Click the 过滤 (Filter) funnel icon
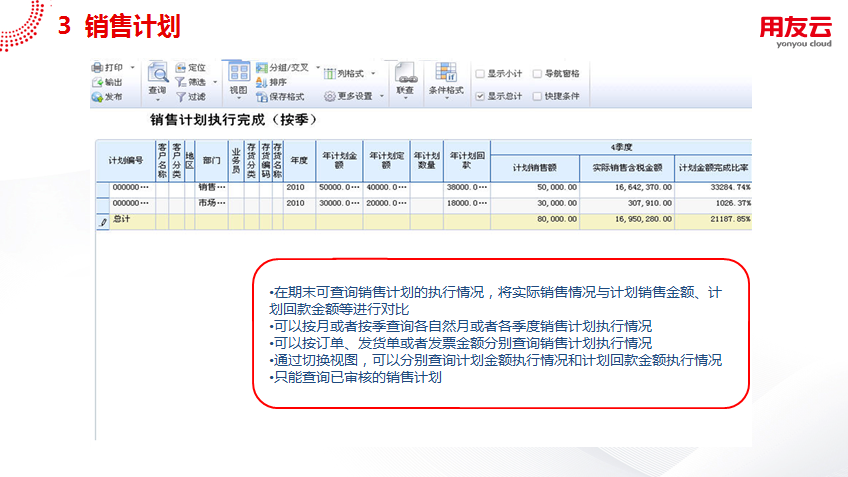This screenshot has height=477, width=848. coord(181,97)
